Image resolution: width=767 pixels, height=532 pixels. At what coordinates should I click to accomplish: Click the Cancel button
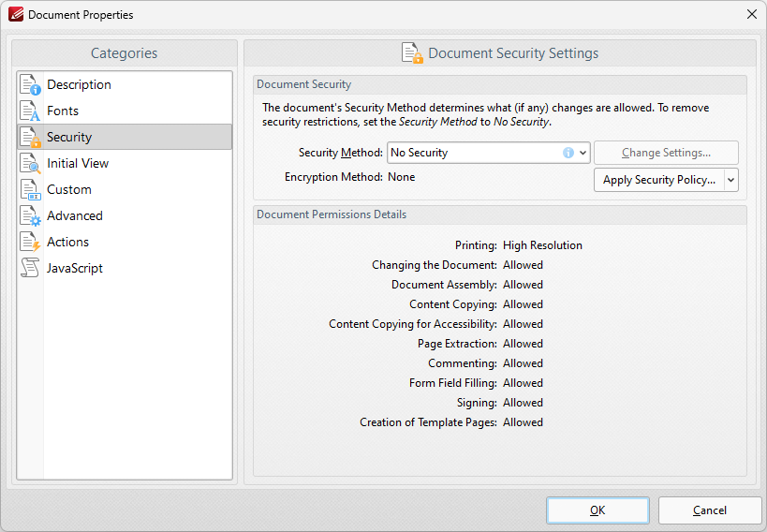click(710, 510)
